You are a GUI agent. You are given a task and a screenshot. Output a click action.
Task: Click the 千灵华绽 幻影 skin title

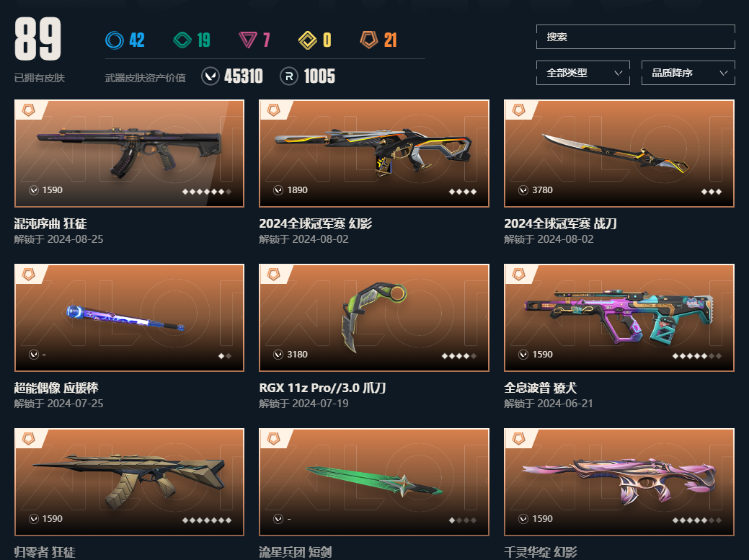540,552
